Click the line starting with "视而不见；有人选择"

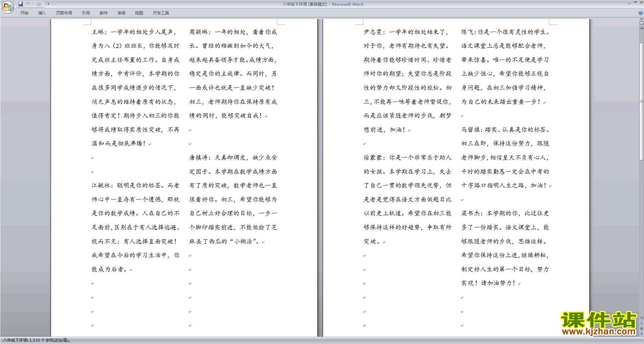click(135, 242)
